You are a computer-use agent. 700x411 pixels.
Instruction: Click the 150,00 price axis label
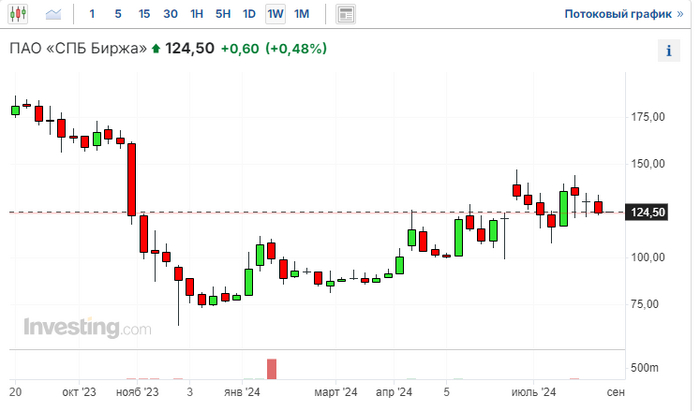[x=647, y=164]
